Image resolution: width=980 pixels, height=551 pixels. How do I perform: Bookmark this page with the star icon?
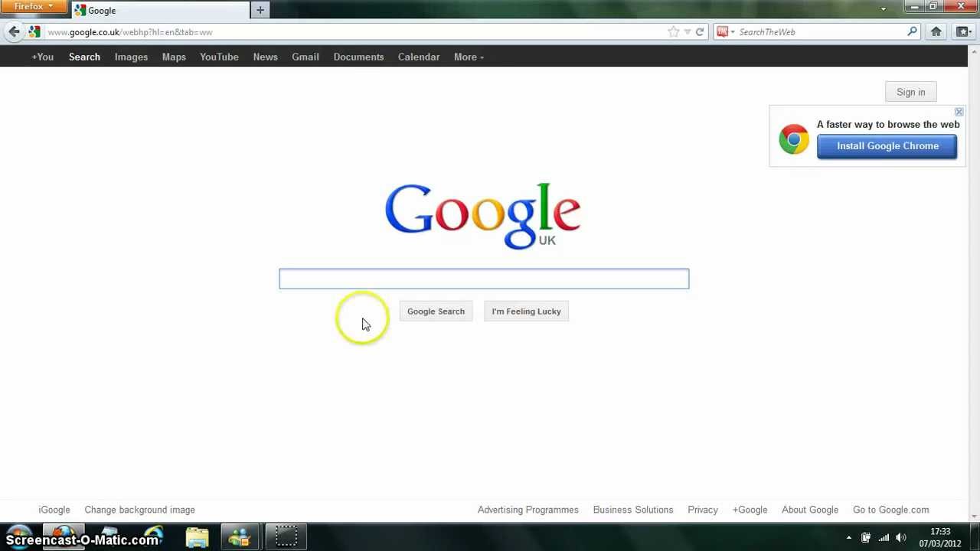673,31
